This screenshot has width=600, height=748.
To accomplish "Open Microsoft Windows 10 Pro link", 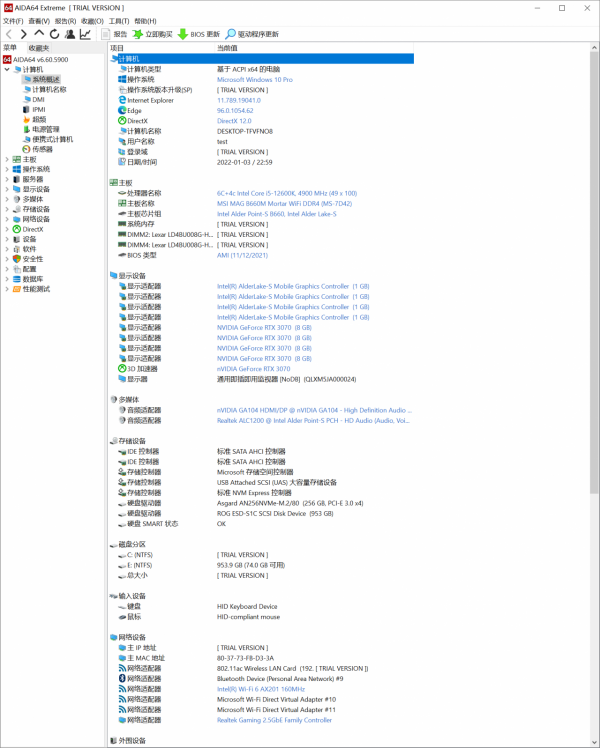I will (255, 80).
